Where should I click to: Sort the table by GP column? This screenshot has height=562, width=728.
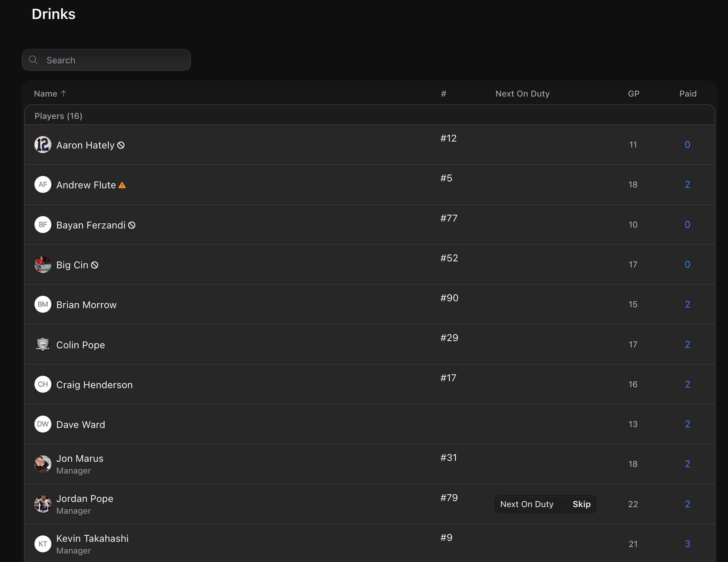(x=633, y=94)
